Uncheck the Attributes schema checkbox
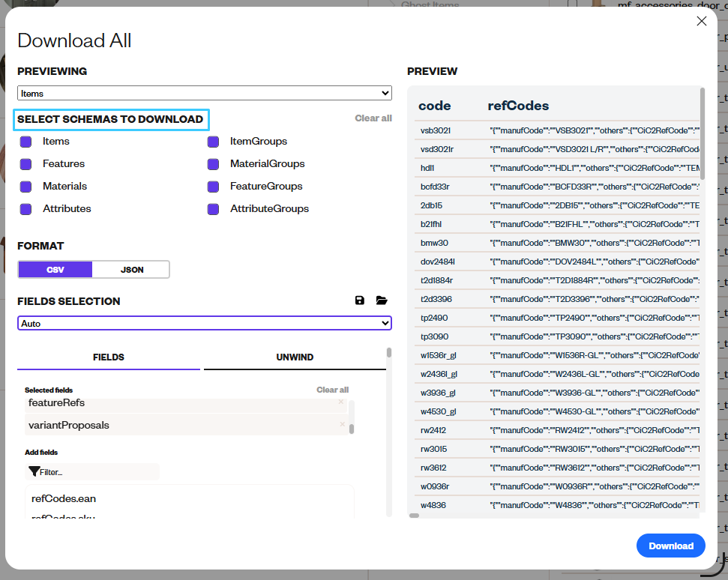This screenshot has width=728, height=580. pos(26,209)
